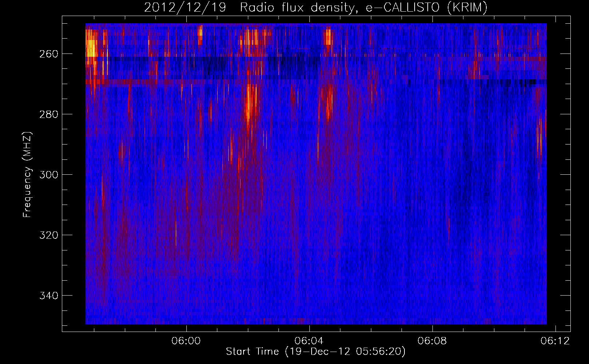The width and height of the screenshot is (589, 364).
Task: Click the 320 frequency tick label
Action: coord(49,235)
